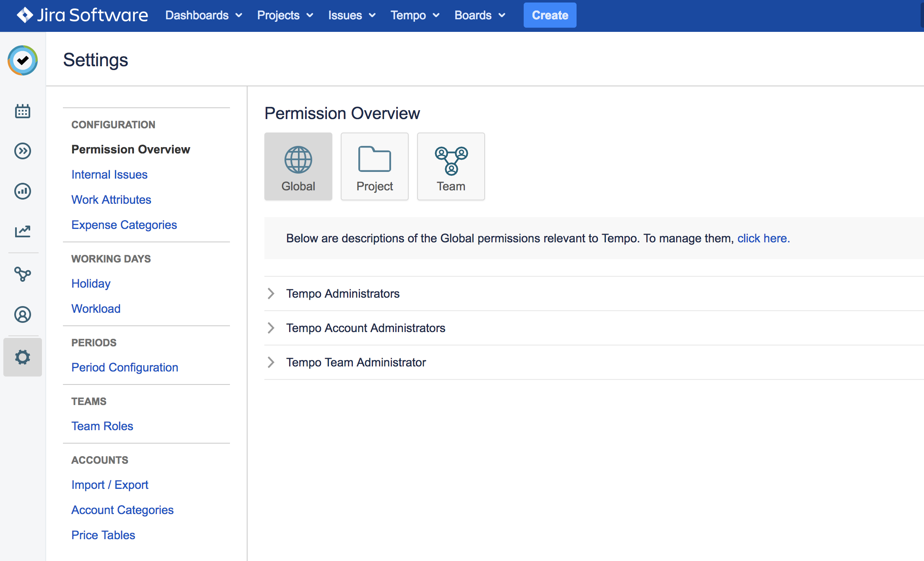Image resolution: width=924 pixels, height=561 pixels.
Task: Select the double-chevron Getting Started sidebar icon
Action: (23, 151)
